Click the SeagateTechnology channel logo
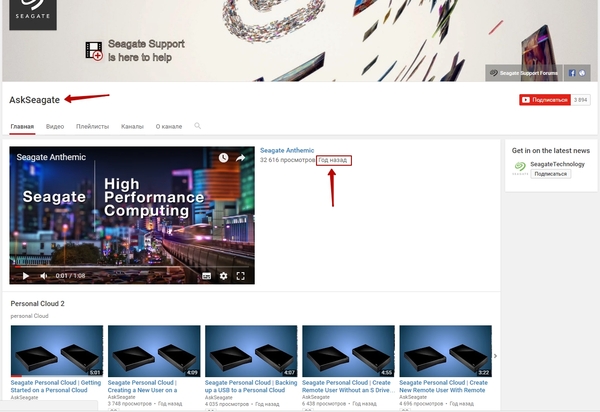600x412 pixels. (519, 167)
